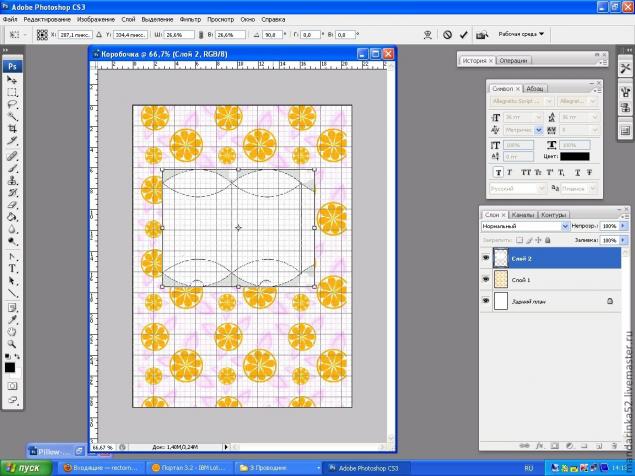The height and width of the screenshot is (476, 635).
Task: Click the foreground color black swatch
Action: (10, 367)
